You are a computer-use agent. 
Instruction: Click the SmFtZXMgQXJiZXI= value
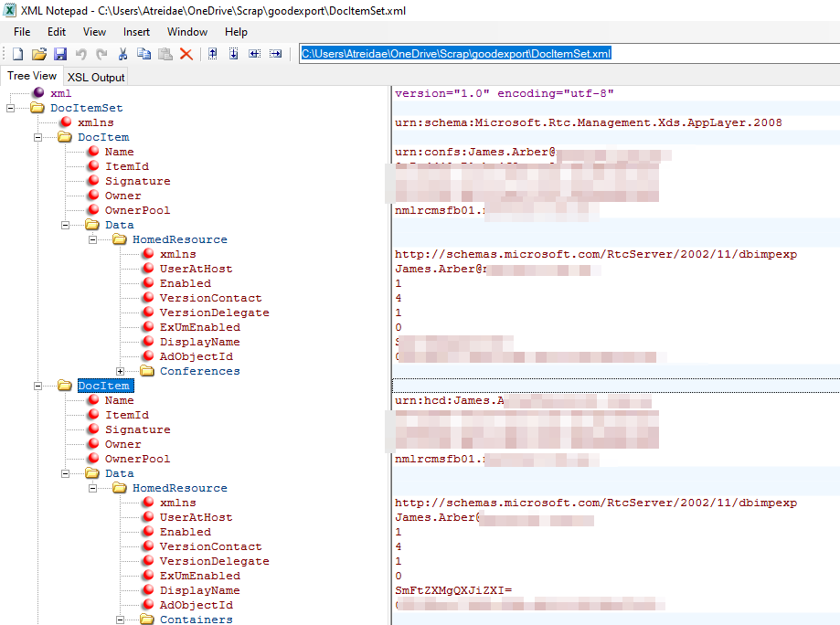coord(453,590)
